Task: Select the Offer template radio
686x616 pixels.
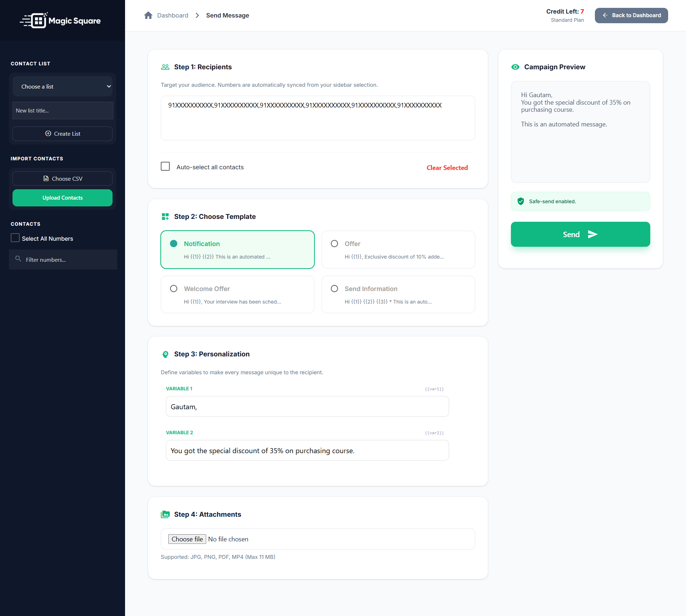Action: point(334,244)
